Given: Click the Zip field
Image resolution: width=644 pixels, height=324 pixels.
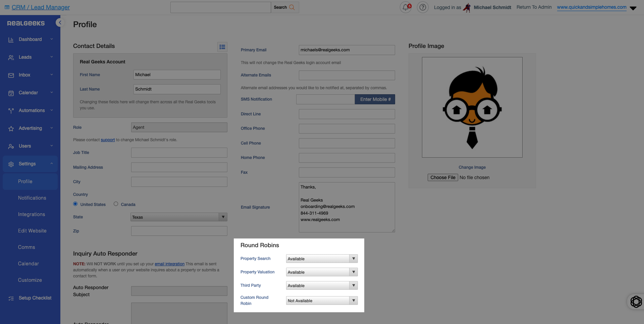Looking at the screenshot, I should coord(179,231).
